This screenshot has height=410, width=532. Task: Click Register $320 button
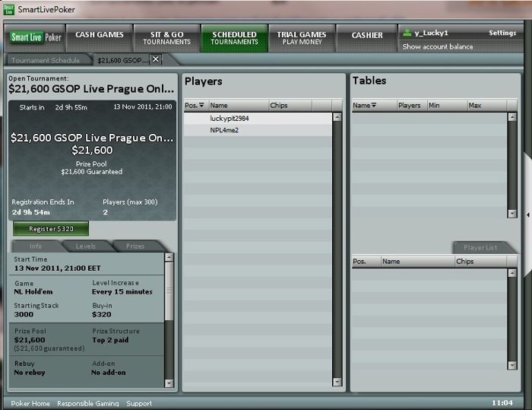point(51,229)
